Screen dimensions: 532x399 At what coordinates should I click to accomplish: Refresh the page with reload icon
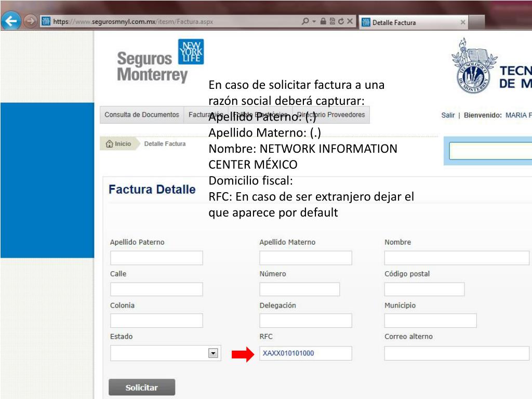point(341,21)
